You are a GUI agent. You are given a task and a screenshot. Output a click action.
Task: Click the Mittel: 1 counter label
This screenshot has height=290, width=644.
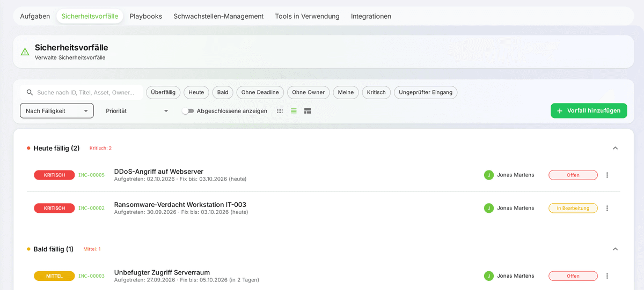[x=92, y=249]
